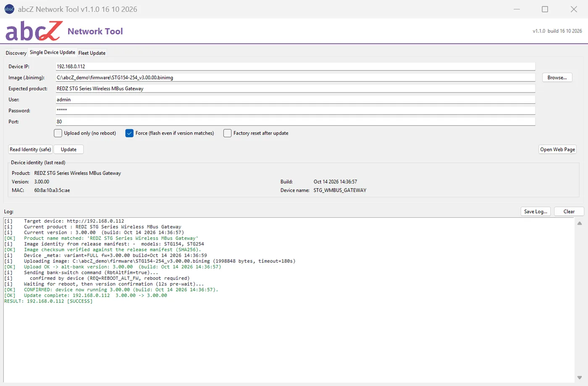The image size is (588, 386).
Task: Click the 'Product name matched' log line
Action: click(x=101, y=238)
